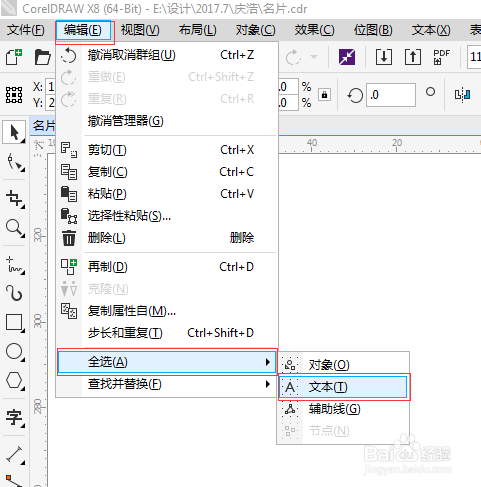Image resolution: width=481 pixels, height=487 pixels.
Task: Select the Text tool 字
Action: click(15, 417)
